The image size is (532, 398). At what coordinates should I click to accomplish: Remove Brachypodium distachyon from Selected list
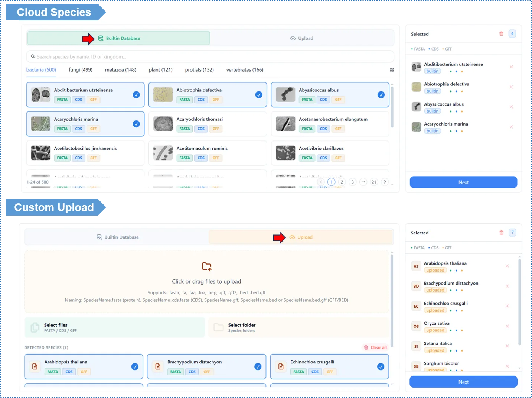pos(507,286)
